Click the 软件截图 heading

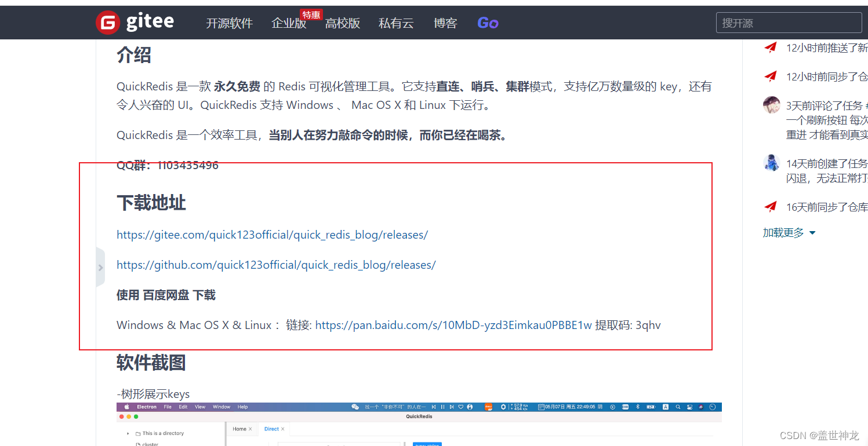pyautogui.click(x=151, y=363)
